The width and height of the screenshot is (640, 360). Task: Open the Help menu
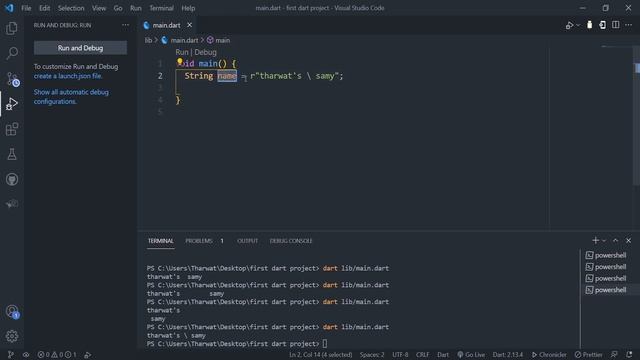(188, 8)
